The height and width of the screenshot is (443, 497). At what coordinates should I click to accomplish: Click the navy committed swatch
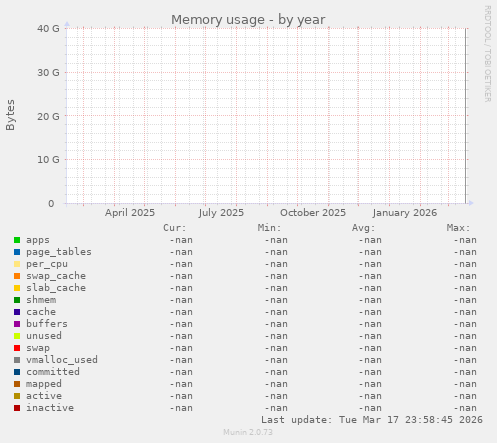(17, 372)
